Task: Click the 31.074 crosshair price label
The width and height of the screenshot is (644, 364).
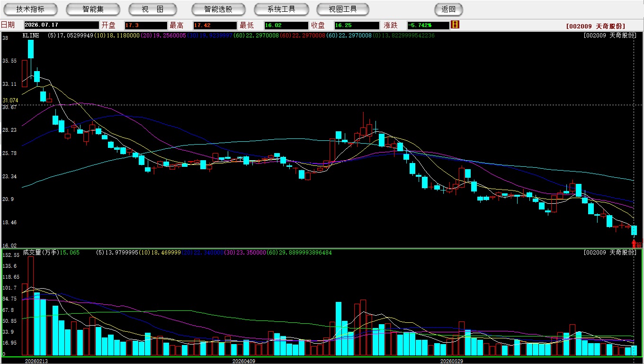Action: coord(10,100)
